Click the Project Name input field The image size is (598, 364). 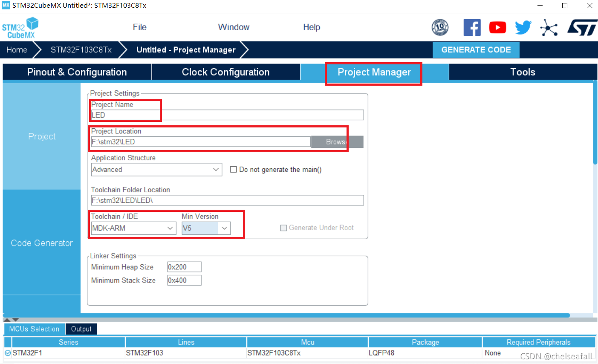click(x=228, y=115)
